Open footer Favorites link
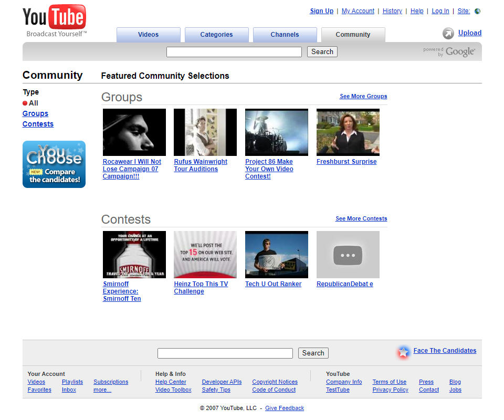Image resolution: width=504 pixels, height=420 pixels. point(39,390)
